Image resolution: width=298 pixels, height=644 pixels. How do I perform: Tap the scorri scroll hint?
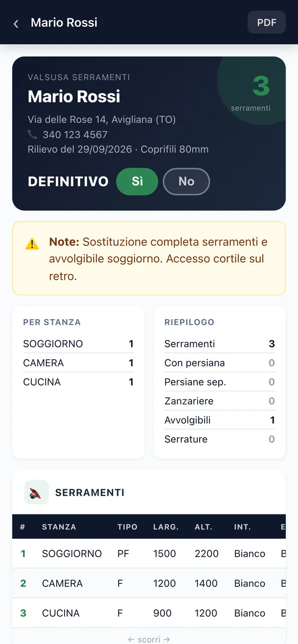pos(149,640)
